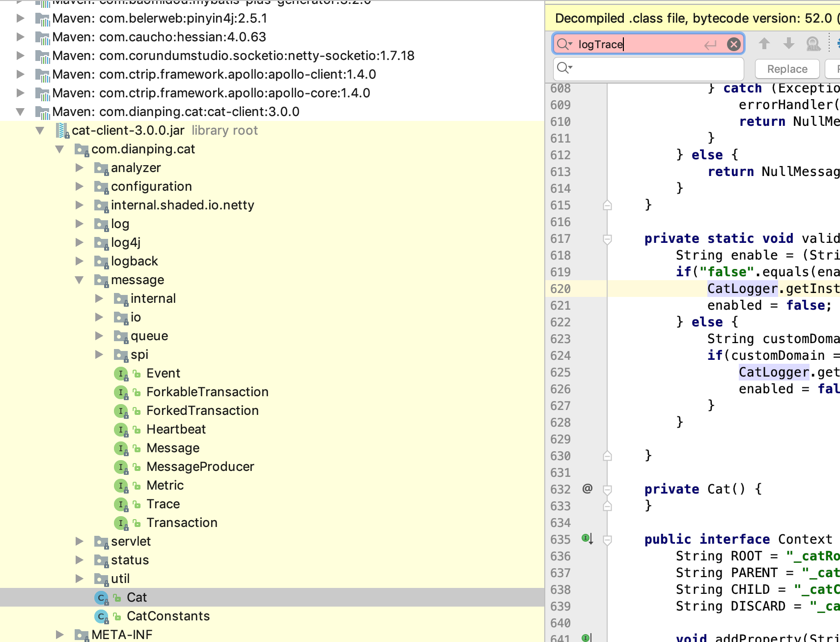Click implemented-interface gutter icon at line 635

coord(588,539)
